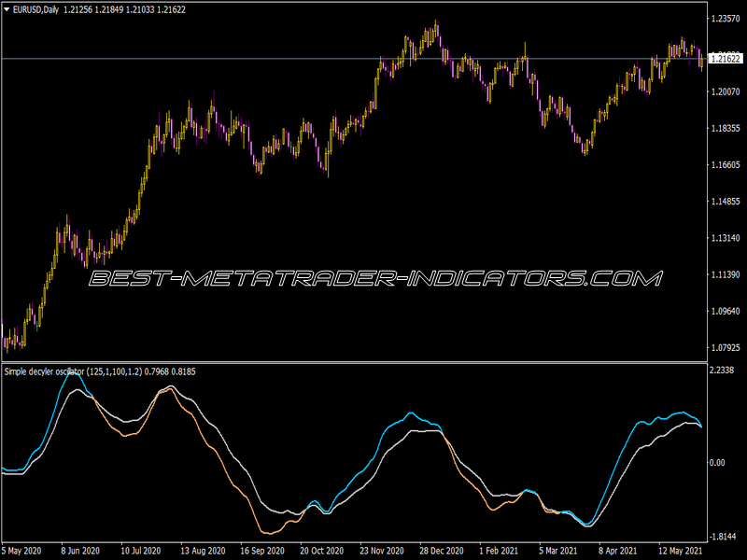Click the 1.13140 price axis label
Image resolution: width=747 pixels, height=560 pixels.
[x=726, y=238]
